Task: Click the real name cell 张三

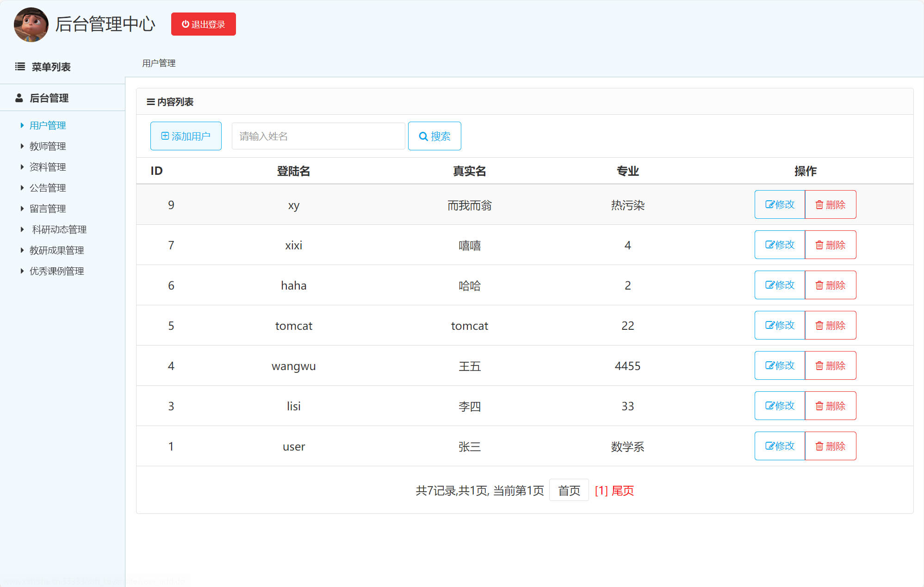Action: click(x=469, y=446)
